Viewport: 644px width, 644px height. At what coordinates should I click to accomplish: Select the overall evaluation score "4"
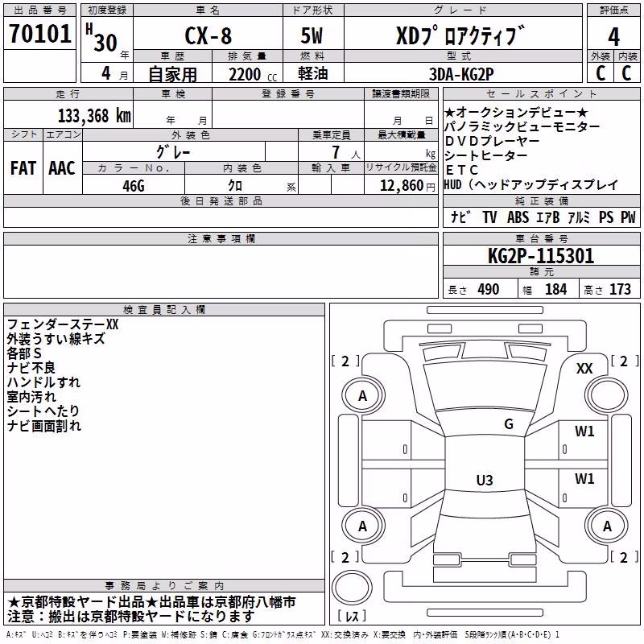click(613, 36)
